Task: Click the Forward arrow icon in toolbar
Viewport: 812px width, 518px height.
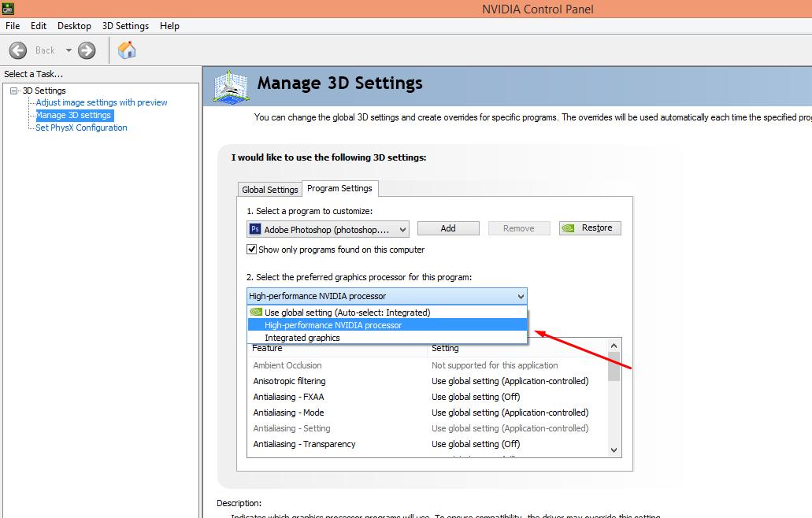Action: point(87,50)
